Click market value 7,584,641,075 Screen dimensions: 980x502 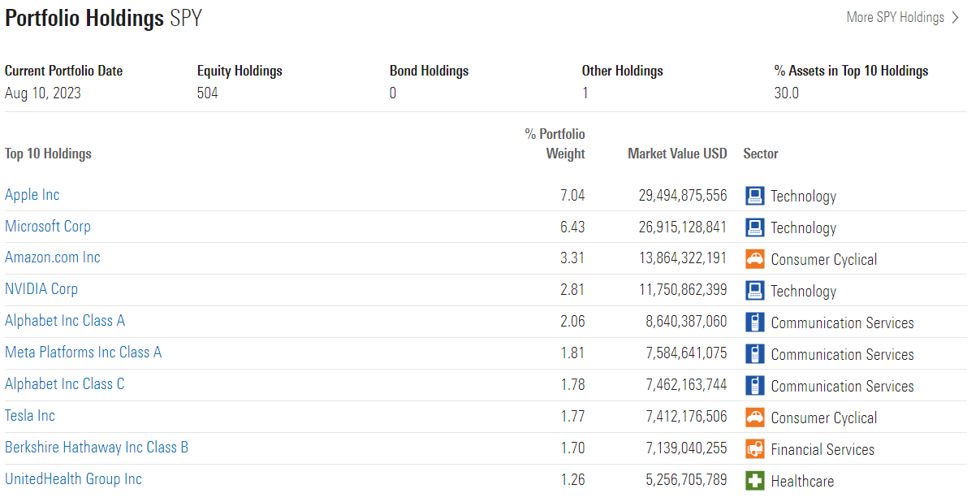(x=687, y=353)
